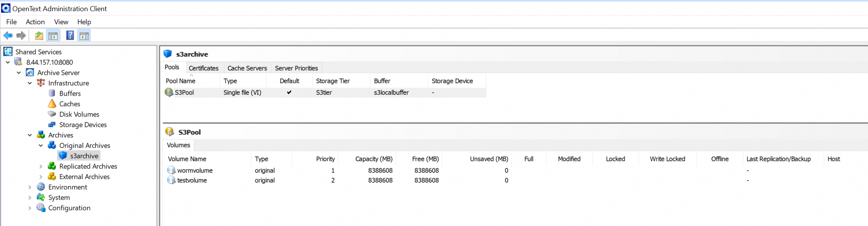Click the Original Archives cubes icon
868x226 pixels.
tap(52, 145)
